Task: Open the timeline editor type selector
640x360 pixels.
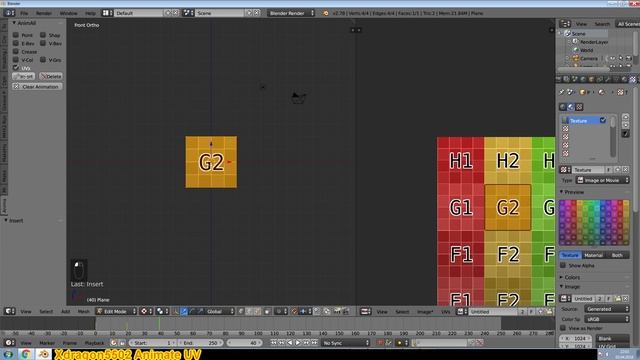Action: pyautogui.click(x=9, y=343)
